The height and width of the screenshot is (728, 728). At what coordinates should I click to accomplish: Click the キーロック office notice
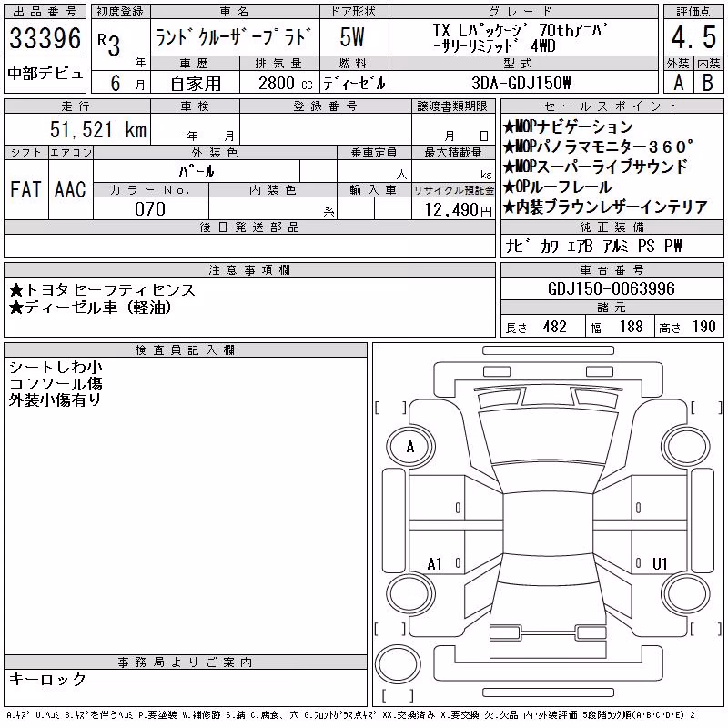pyautogui.click(x=47, y=679)
